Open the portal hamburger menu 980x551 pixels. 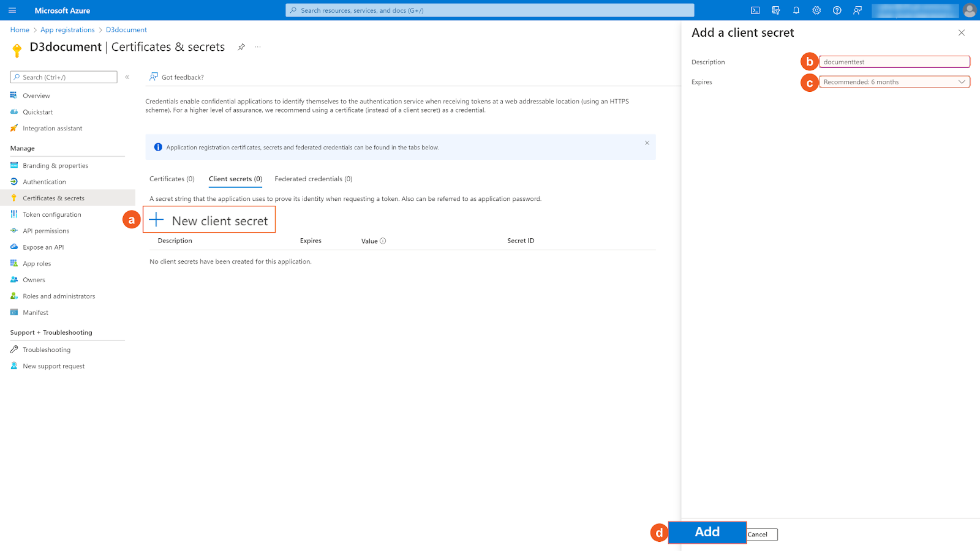coord(12,10)
